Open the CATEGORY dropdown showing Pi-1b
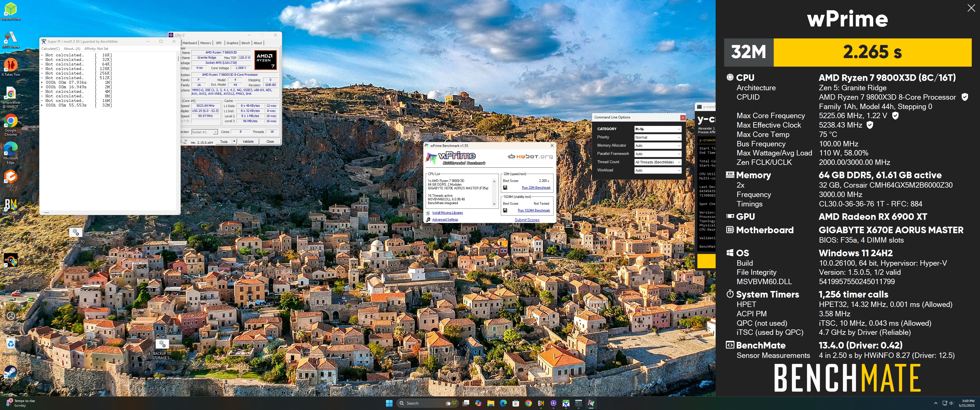Image resolution: width=980 pixels, height=410 pixels. (x=658, y=129)
